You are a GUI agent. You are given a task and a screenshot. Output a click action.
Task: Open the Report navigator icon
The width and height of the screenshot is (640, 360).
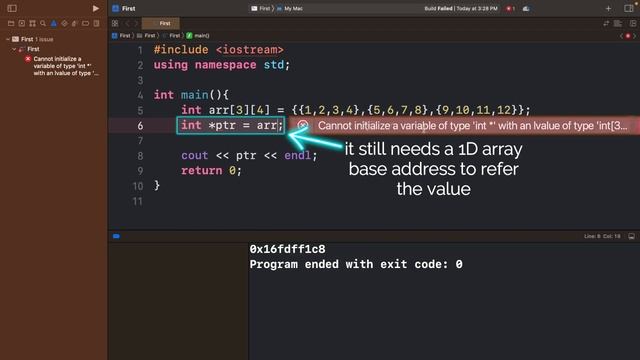96,24
